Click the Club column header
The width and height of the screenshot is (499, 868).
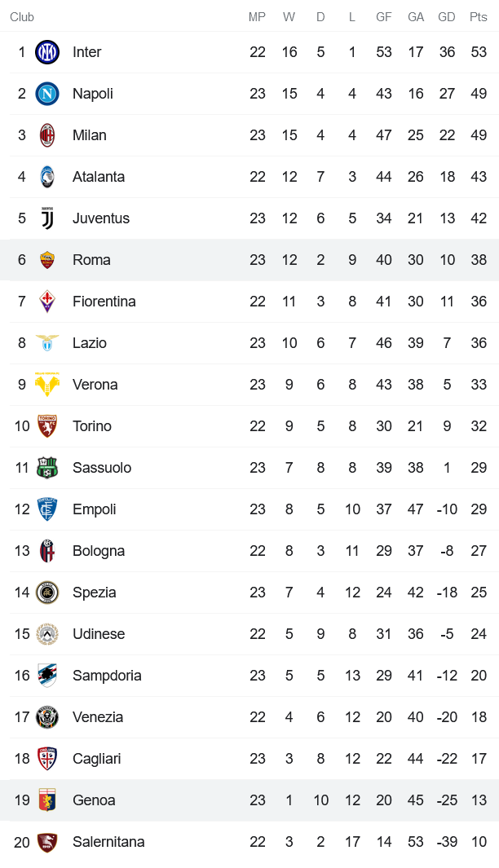(x=22, y=17)
